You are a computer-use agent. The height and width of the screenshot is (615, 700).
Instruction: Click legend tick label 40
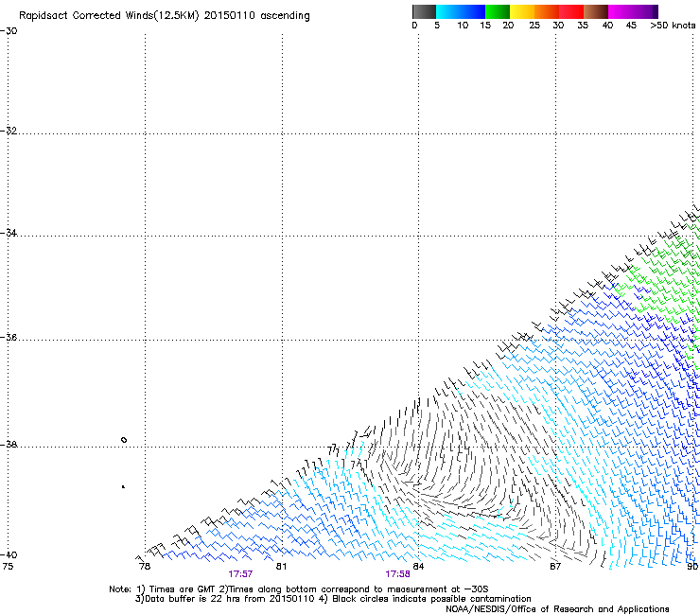pyautogui.click(x=607, y=25)
